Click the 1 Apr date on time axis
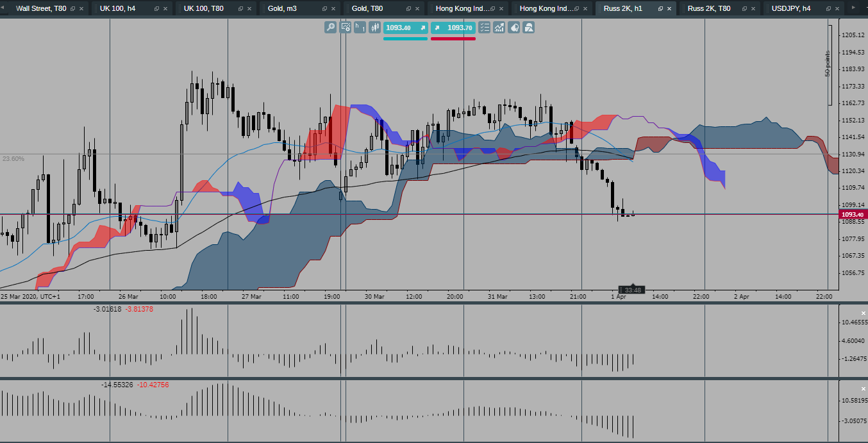Image resolution: width=868 pixels, height=443 pixels. [618, 297]
